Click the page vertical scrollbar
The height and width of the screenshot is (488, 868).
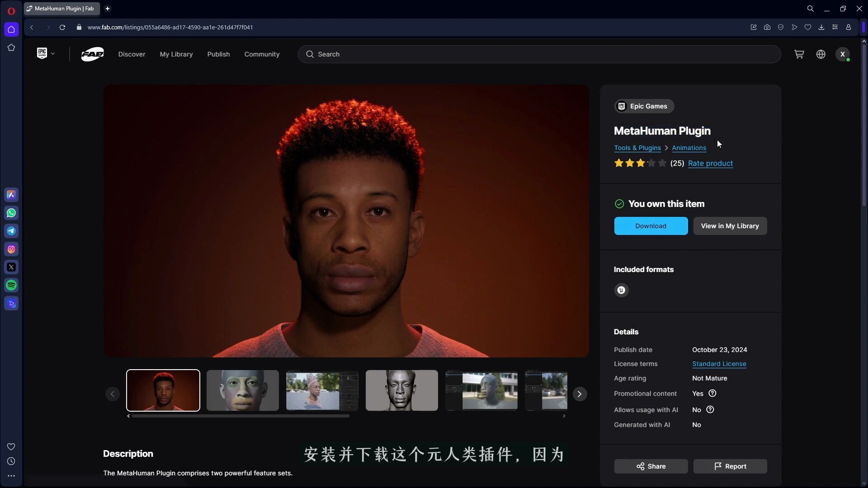[864, 127]
